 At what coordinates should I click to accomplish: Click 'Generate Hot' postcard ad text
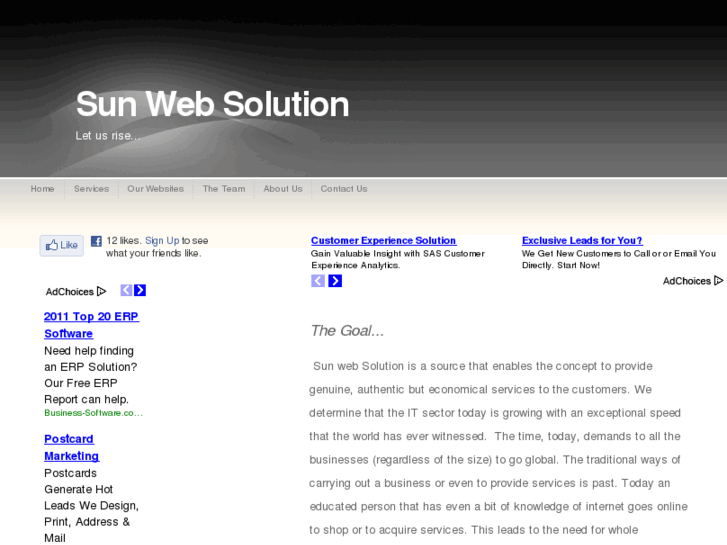click(x=79, y=490)
